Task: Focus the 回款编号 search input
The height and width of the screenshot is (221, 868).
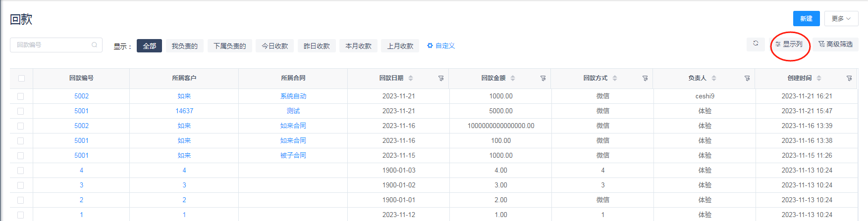Action: pos(52,45)
